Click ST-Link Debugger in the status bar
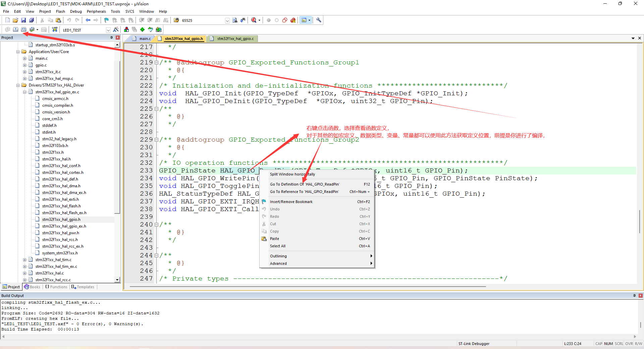Viewport: 644px width, 349px height. click(474, 344)
